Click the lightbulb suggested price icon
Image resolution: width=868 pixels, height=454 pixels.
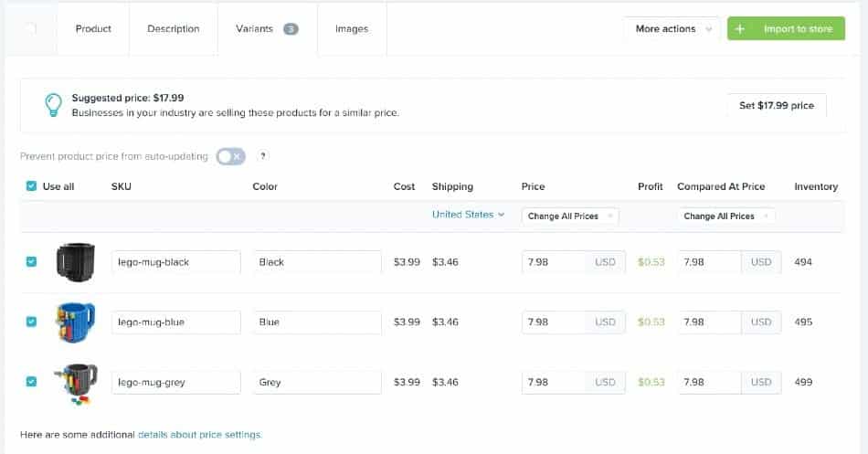(54, 105)
